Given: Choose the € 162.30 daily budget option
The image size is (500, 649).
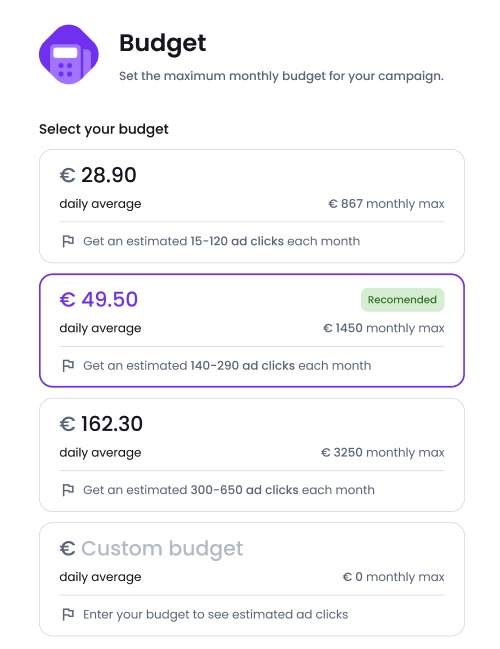Looking at the screenshot, I should [252, 455].
